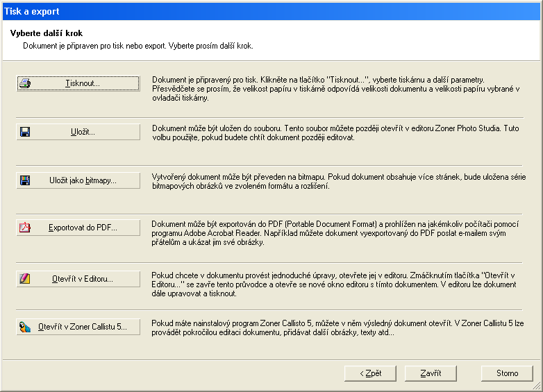Click description 'Pokud chcete v dokumentu provést jednoduché úpravy'
The image size is (543, 392).
coord(334,284)
